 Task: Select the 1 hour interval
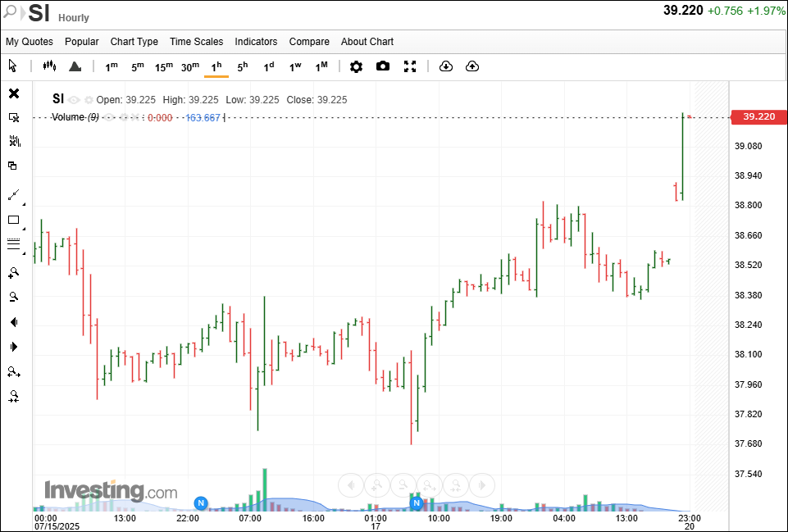click(x=216, y=67)
